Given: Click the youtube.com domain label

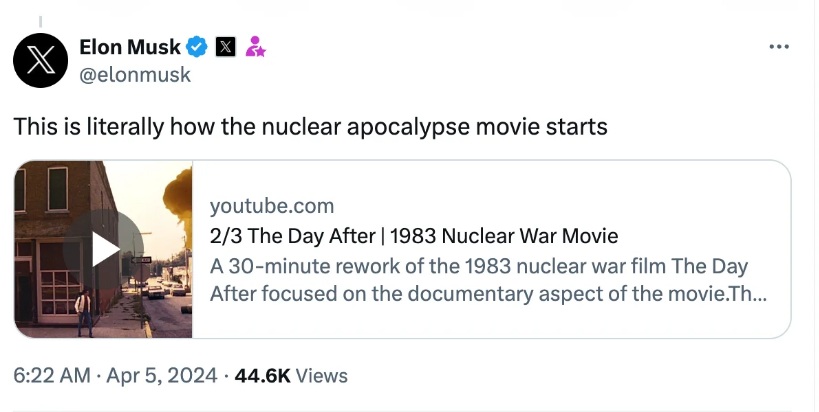Looking at the screenshot, I should click(271, 206).
